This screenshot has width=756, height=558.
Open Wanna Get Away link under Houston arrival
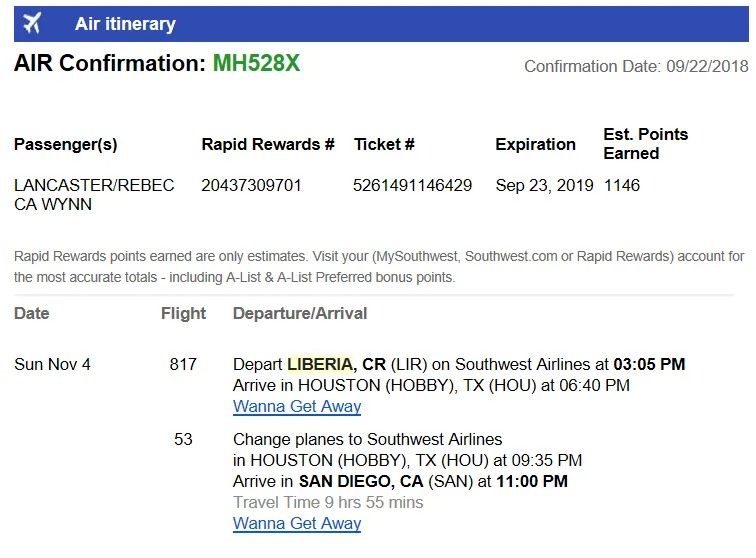(x=297, y=407)
